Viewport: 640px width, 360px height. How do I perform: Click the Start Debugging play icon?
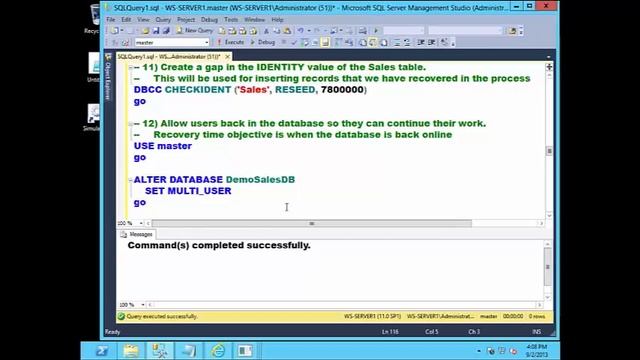click(376, 31)
